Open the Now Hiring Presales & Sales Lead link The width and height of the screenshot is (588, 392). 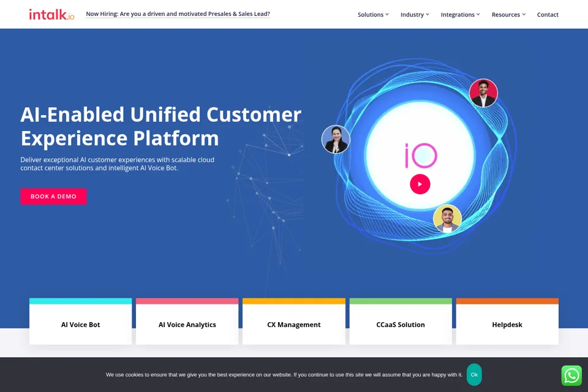178,14
